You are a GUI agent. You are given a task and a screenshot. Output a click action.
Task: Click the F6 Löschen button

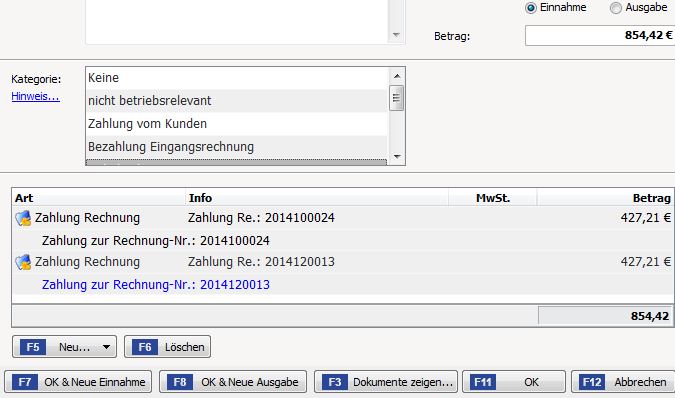[x=167, y=347]
